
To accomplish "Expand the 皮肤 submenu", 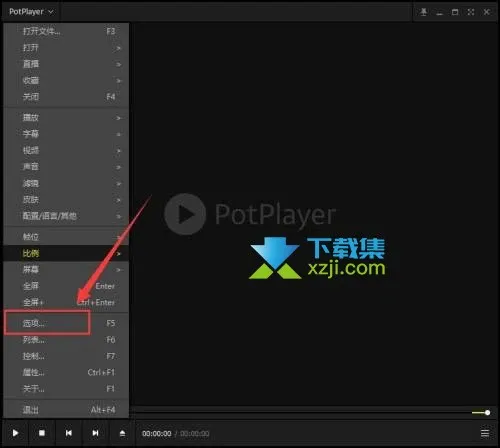I will click(x=66, y=199).
